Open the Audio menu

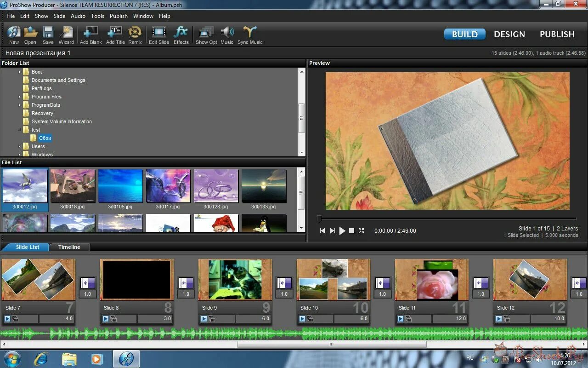pos(78,16)
